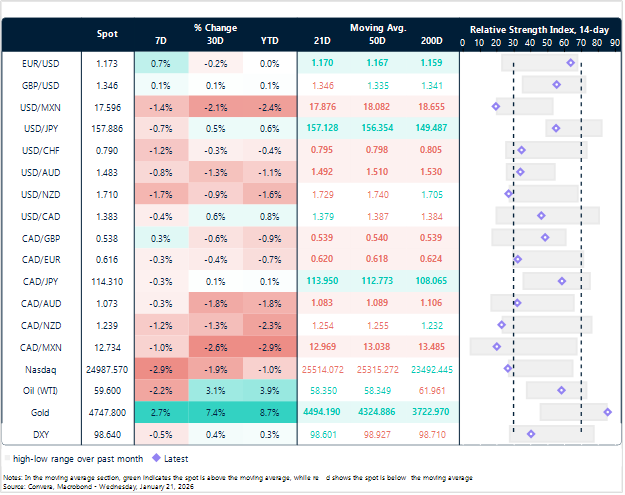The width and height of the screenshot is (625, 495).
Task: Click the CAD/MXN -2.9% YTD cell
Action: 268,347
